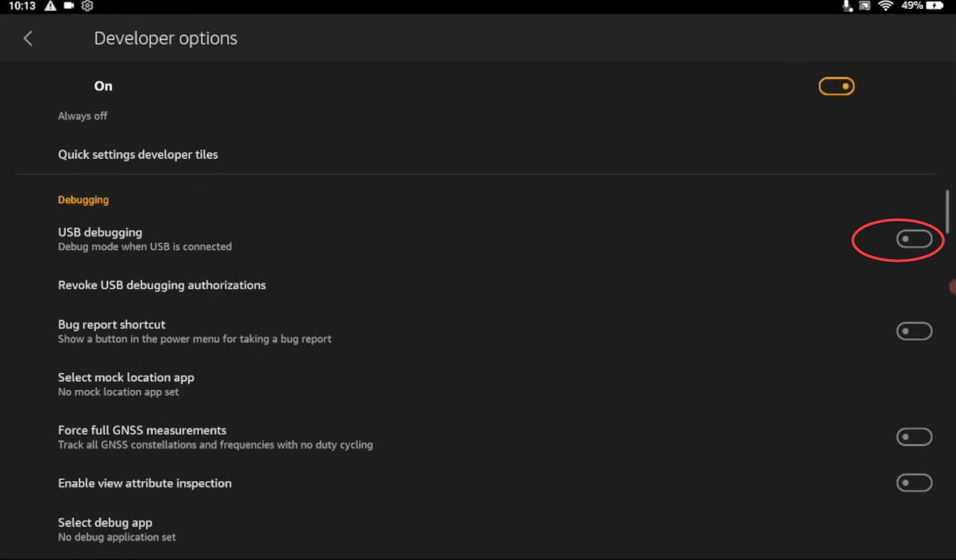The height and width of the screenshot is (560, 956).
Task: Click 'No debug application set' text
Action: coord(117,537)
